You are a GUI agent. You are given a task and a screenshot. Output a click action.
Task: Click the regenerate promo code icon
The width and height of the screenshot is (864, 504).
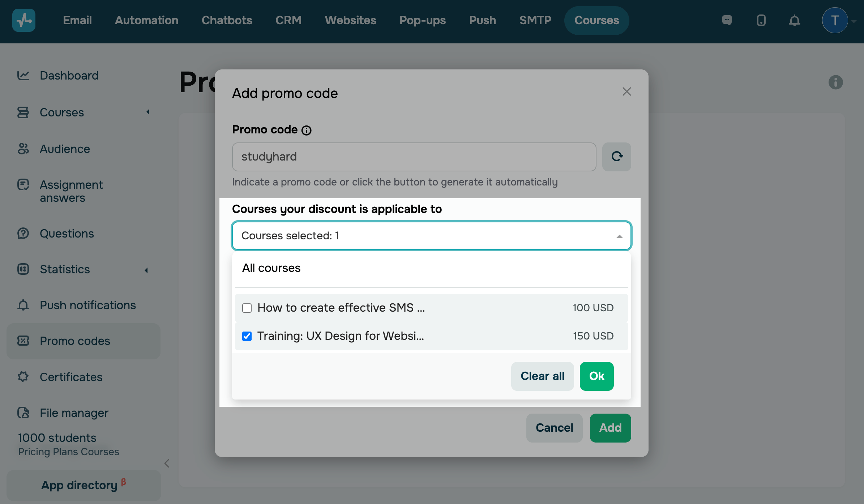[616, 157]
